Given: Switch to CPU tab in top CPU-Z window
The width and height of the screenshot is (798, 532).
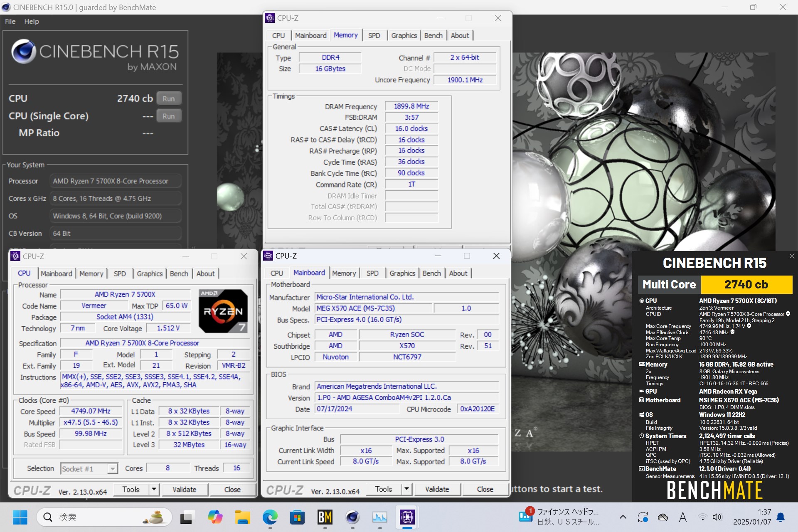Looking at the screenshot, I should (278, 36).
